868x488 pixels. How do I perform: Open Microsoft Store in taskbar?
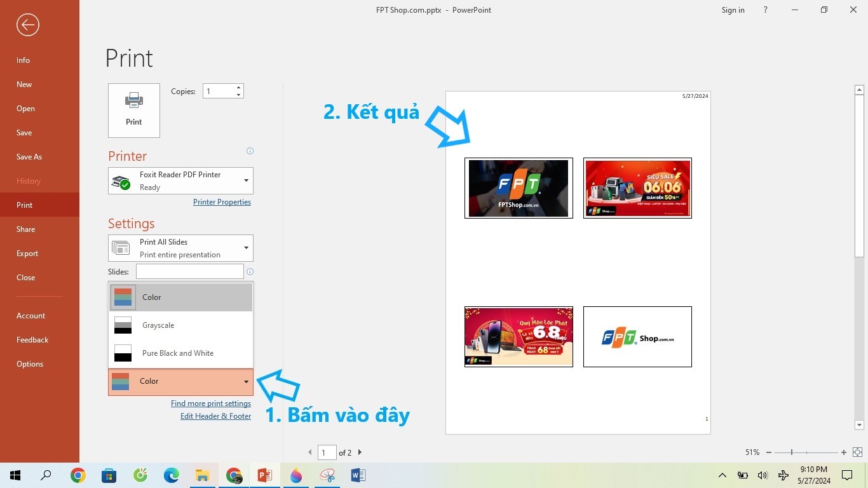109,475
